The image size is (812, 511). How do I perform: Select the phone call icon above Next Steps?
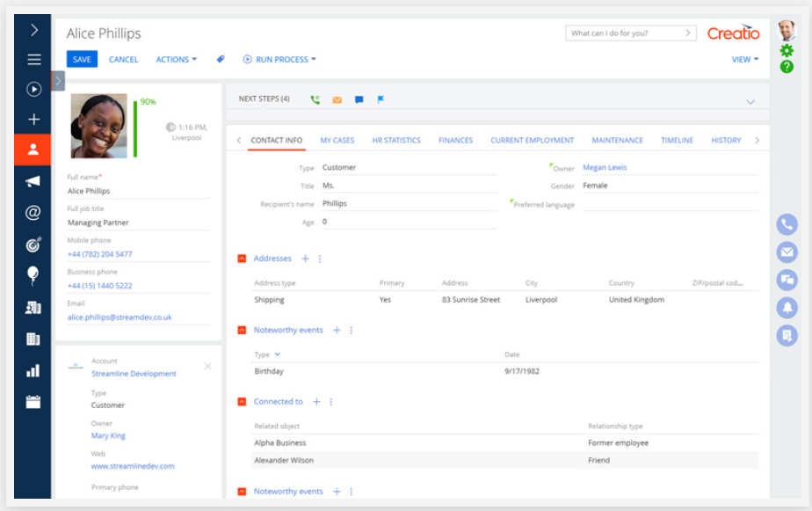click(x=314, y=98)
